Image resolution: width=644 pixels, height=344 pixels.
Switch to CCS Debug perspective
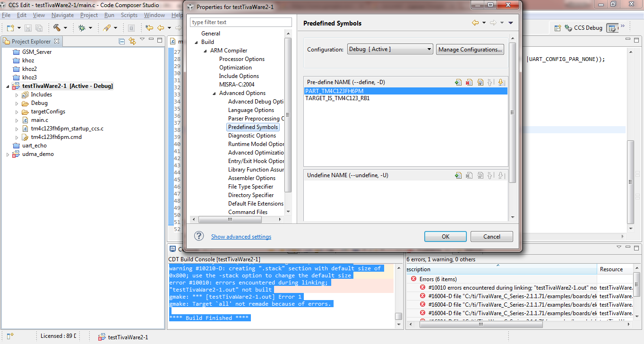(x=584, y=28)
